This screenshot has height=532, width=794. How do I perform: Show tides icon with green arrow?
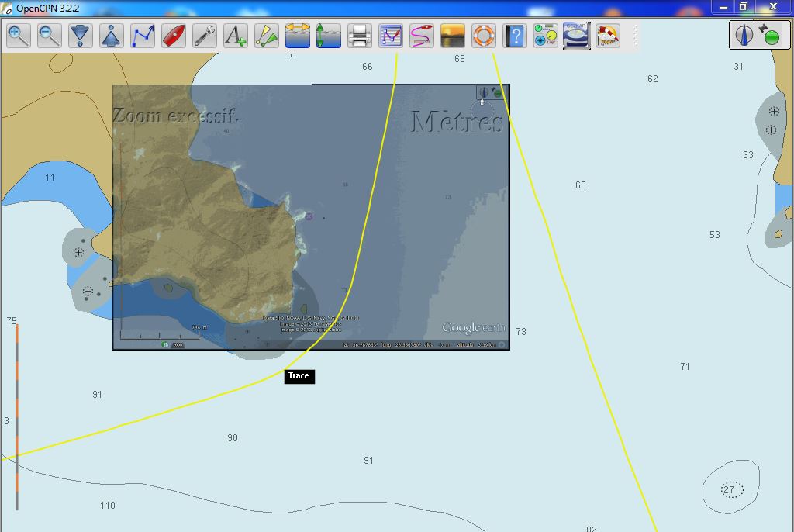328,36
